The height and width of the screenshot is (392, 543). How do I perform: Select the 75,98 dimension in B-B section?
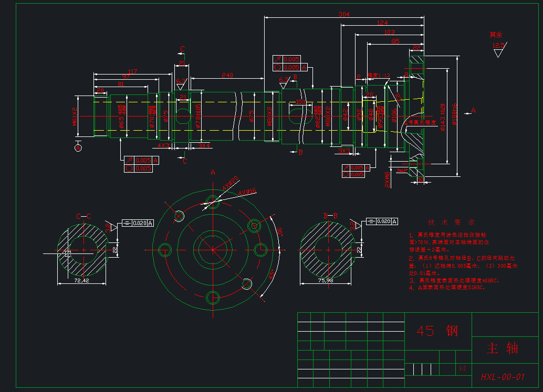(x=326, y=280)
